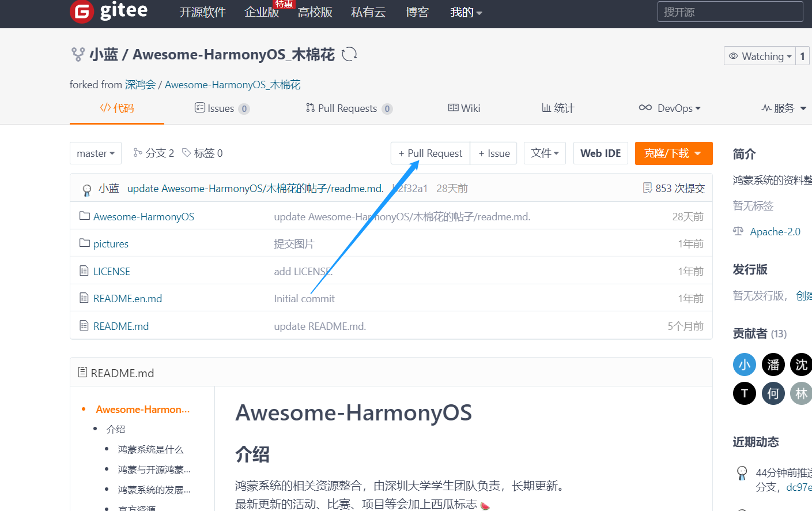Viewport: 812px width, 511px height.
Task: Open contributor avatar labeled 林
Action: (801, 393)
